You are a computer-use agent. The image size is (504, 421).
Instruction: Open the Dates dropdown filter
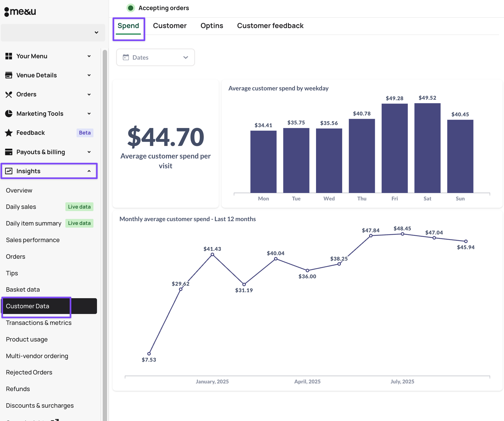(155, 57)
